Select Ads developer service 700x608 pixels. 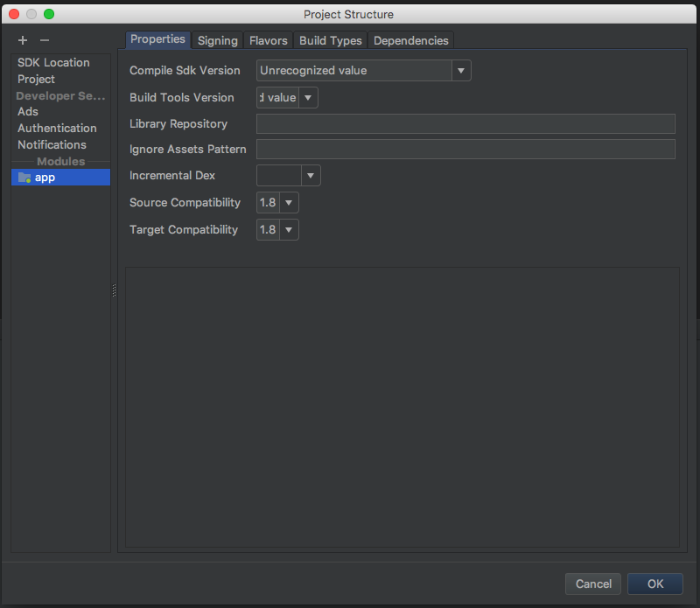[28, 112]
